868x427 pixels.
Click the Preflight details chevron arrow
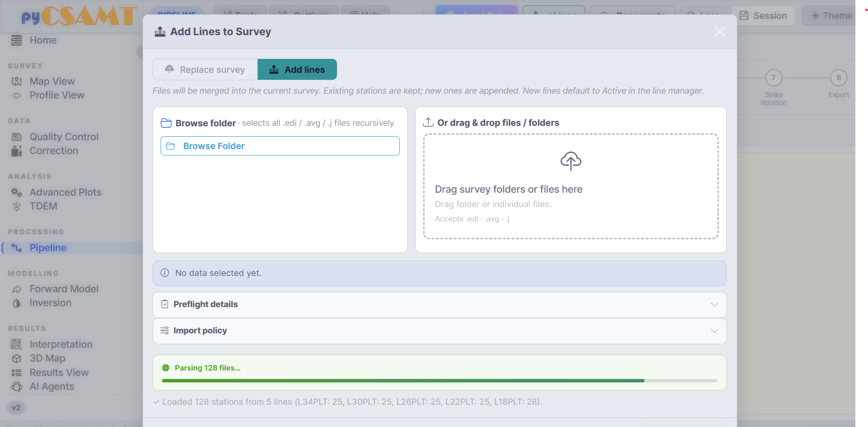point(714,305)
